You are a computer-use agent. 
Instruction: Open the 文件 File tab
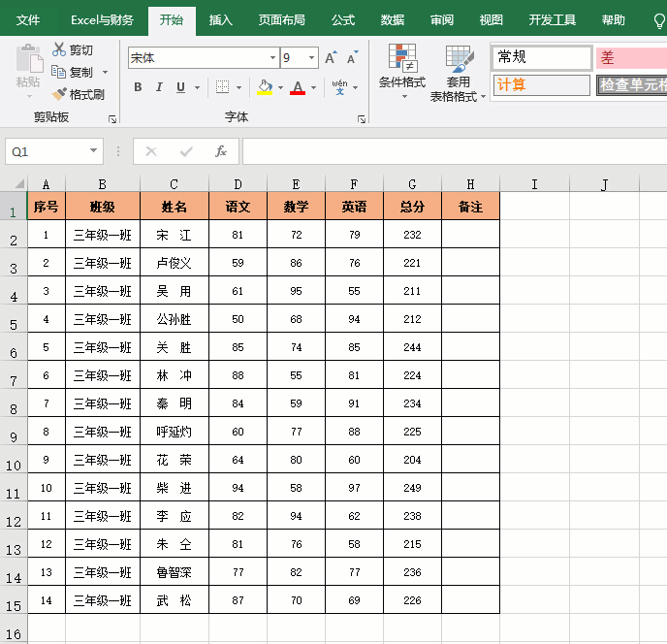point(28,20)
